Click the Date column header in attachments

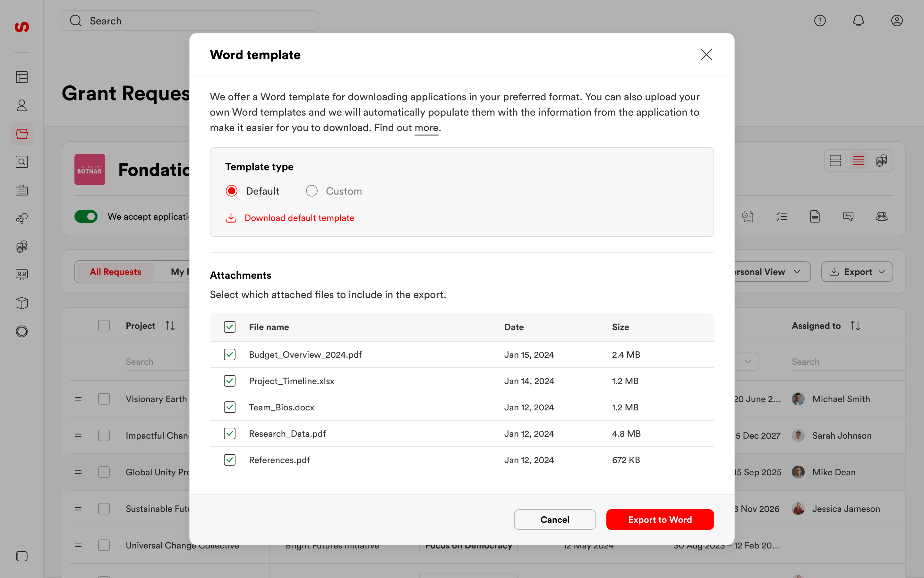click(x=514, y=327)
